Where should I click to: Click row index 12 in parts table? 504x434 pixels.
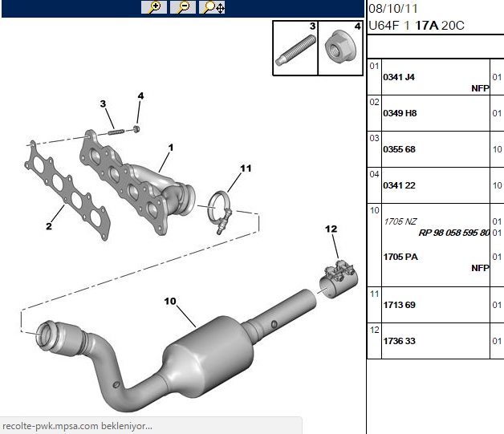pos(374,330)
